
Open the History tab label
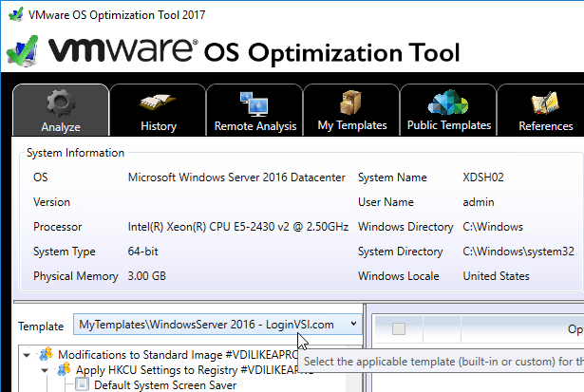[x=159, y=126]
